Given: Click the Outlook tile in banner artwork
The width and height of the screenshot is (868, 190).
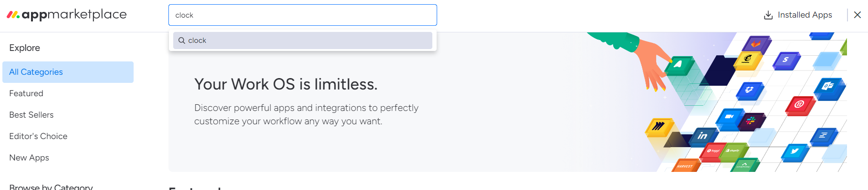Looking at the screenshot, I should click(829, 88).
